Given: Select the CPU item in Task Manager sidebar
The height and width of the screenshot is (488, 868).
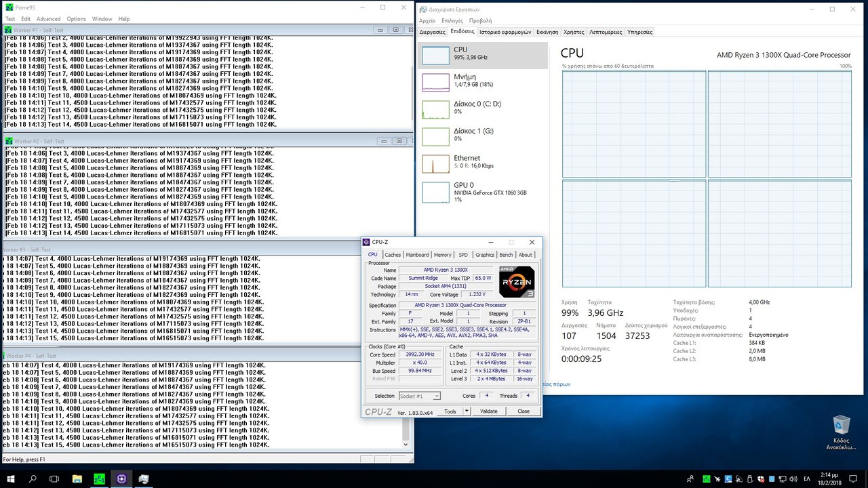Looking at the screenshot, I should click(483, 56).
